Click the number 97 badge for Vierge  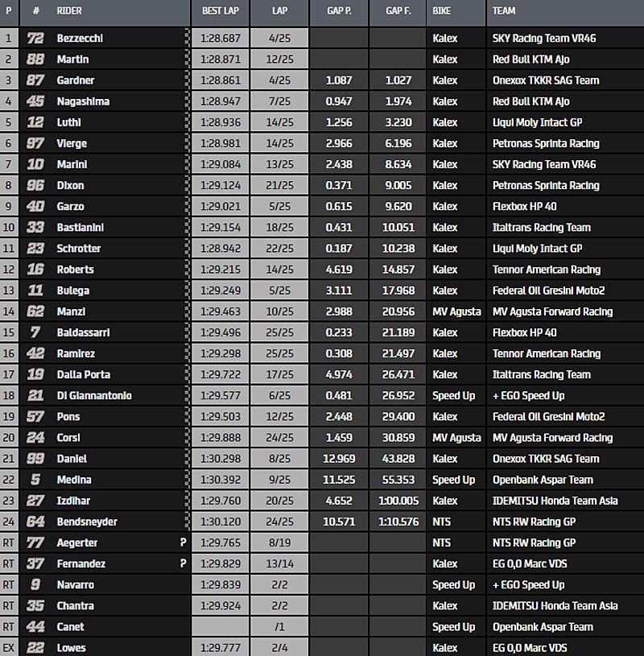tap(35, 143)
